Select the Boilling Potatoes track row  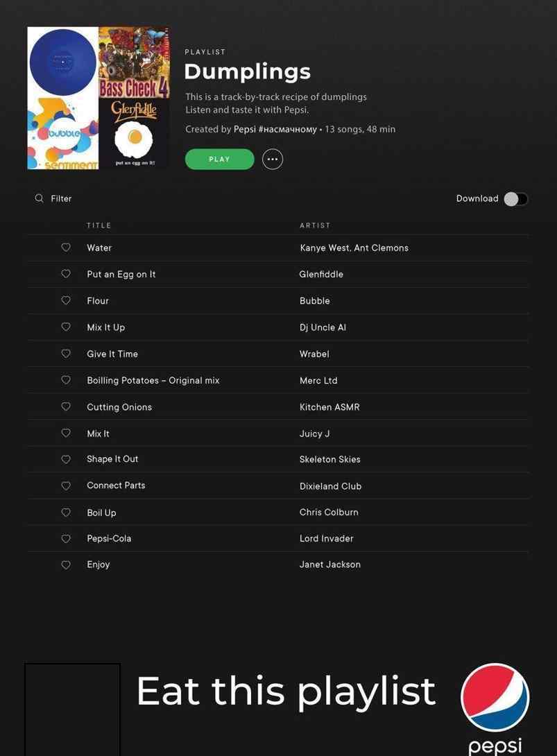click(x=278, y=380)
